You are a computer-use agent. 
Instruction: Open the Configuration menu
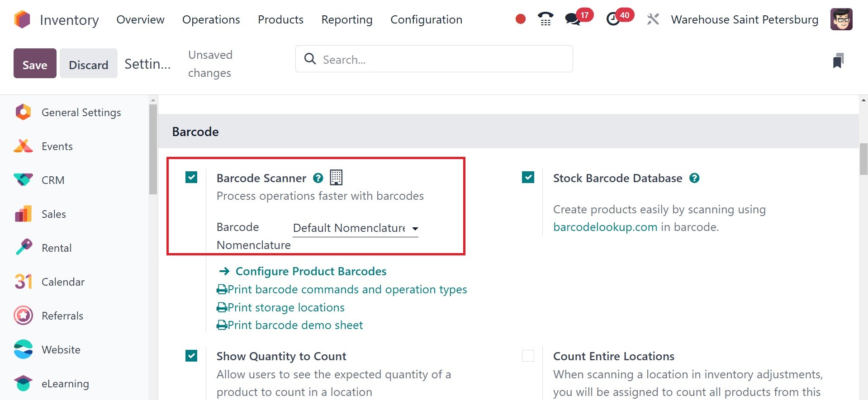coord(426,19)
